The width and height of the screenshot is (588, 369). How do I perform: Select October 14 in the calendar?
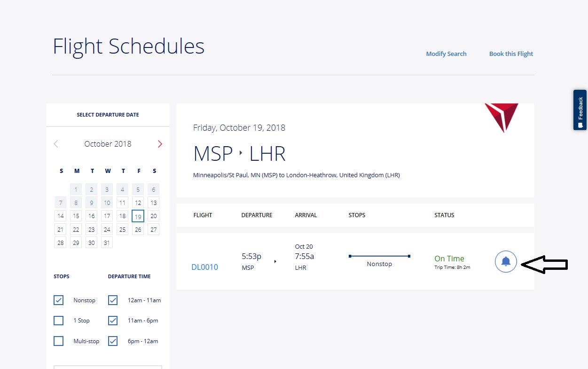coord(60,216)
